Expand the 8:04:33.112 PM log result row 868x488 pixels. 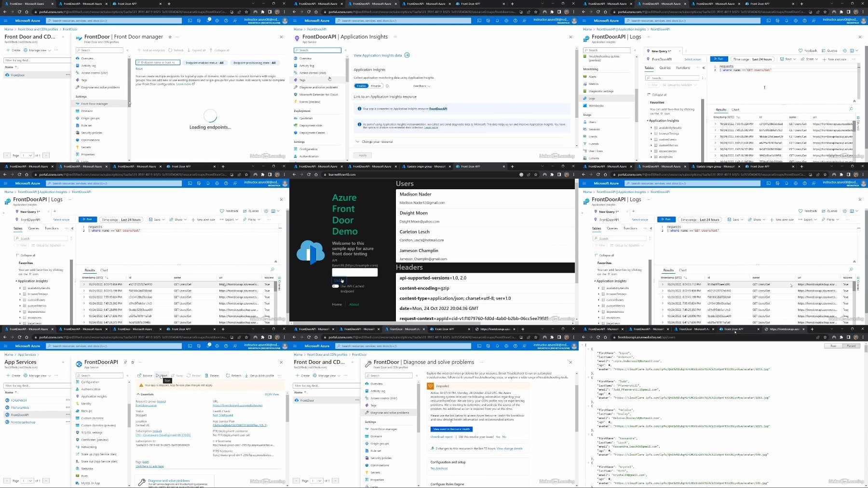pyautogui.click(x=662, y=284)
